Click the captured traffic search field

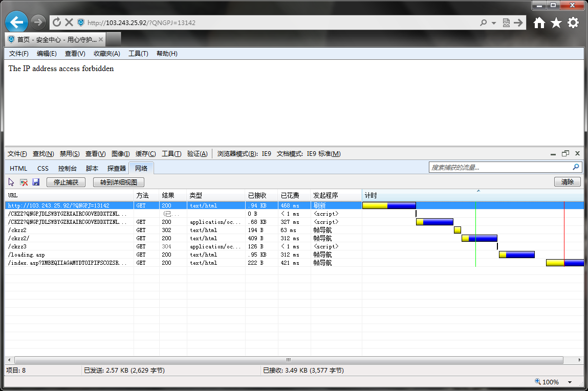(x=500, y=168)
